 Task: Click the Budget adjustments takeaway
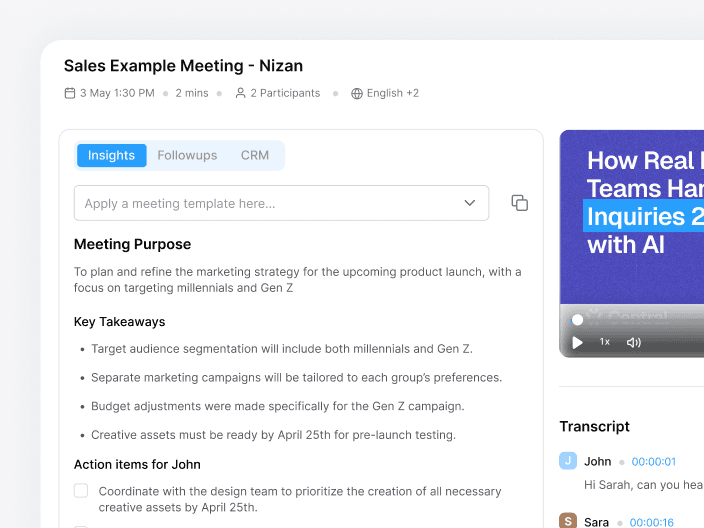pyautogui.click(x=278, y=406)
